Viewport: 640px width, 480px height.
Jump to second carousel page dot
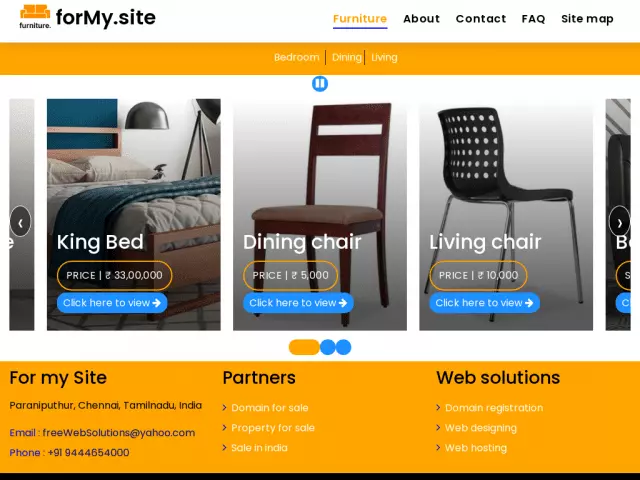(327, 347)
